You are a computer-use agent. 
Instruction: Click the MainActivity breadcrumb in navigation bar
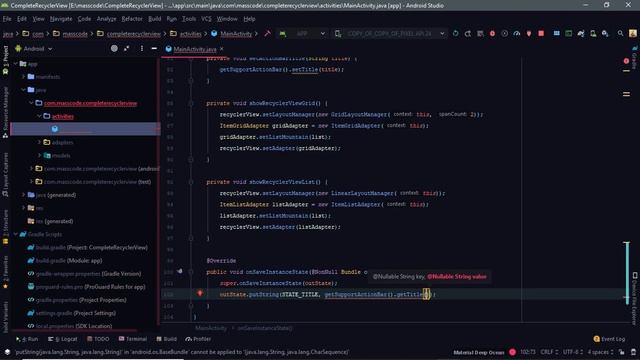click(236, 34)
